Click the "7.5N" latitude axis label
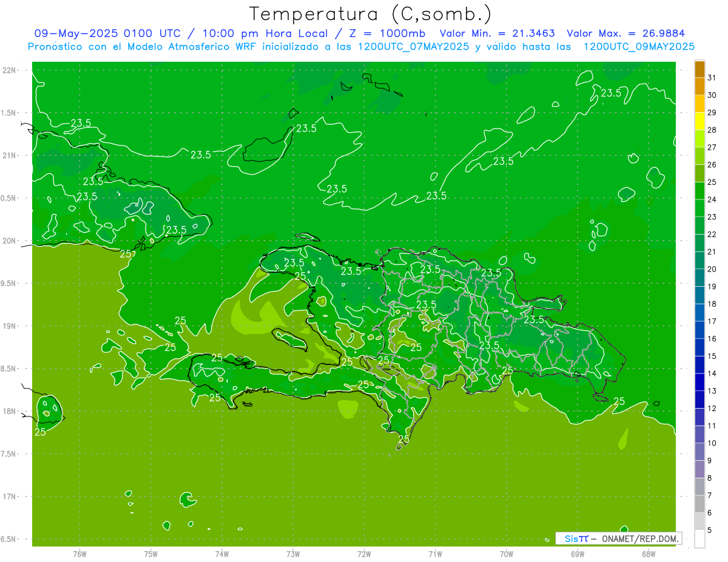 tap(9, 454)
